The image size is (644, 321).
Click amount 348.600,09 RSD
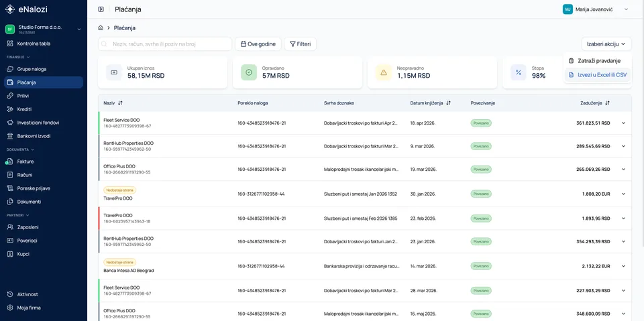(x=593, y=314)
